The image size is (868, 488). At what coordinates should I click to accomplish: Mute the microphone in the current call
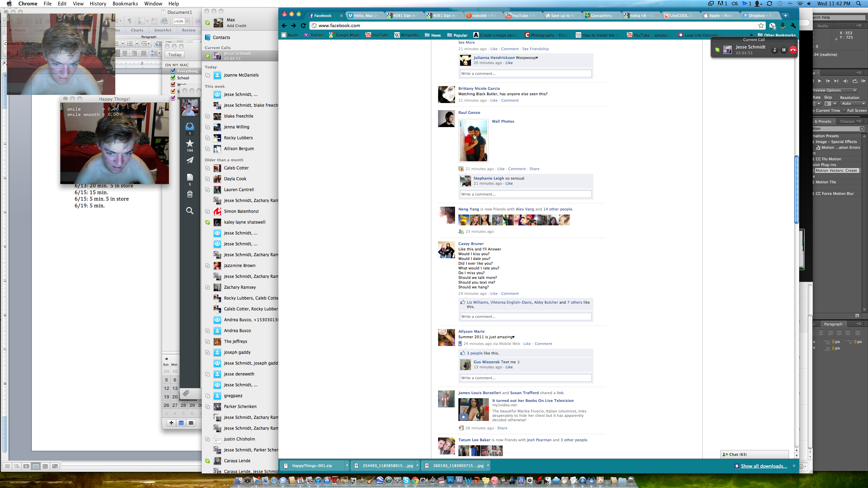pyautogui.click(x=775, y=50)
